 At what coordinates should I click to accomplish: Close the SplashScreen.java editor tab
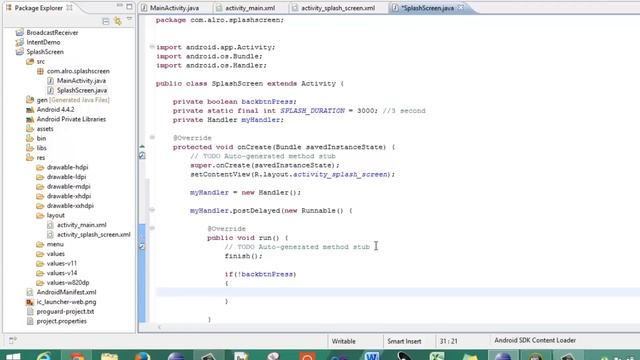point(461,8)
